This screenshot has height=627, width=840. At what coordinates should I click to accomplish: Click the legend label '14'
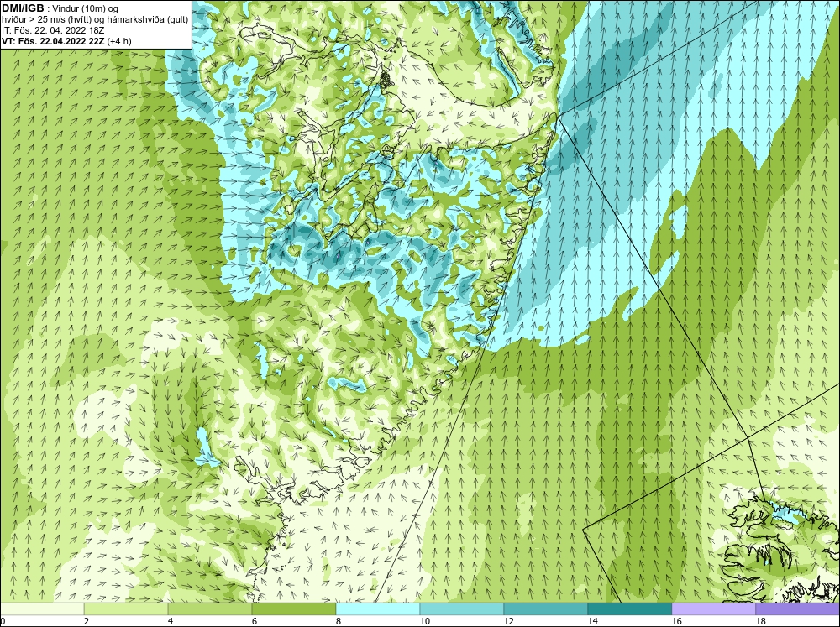(592, 622)
